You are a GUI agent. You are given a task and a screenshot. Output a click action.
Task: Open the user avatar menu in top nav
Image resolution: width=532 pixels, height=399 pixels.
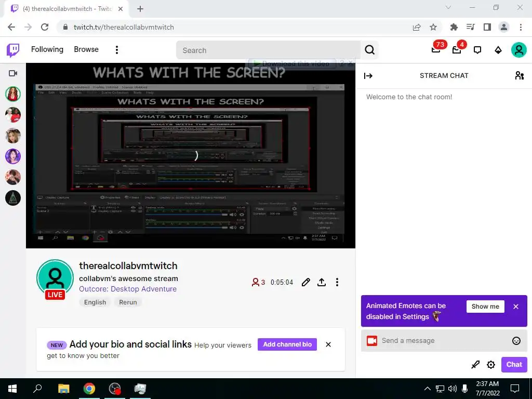coord(519,50)
